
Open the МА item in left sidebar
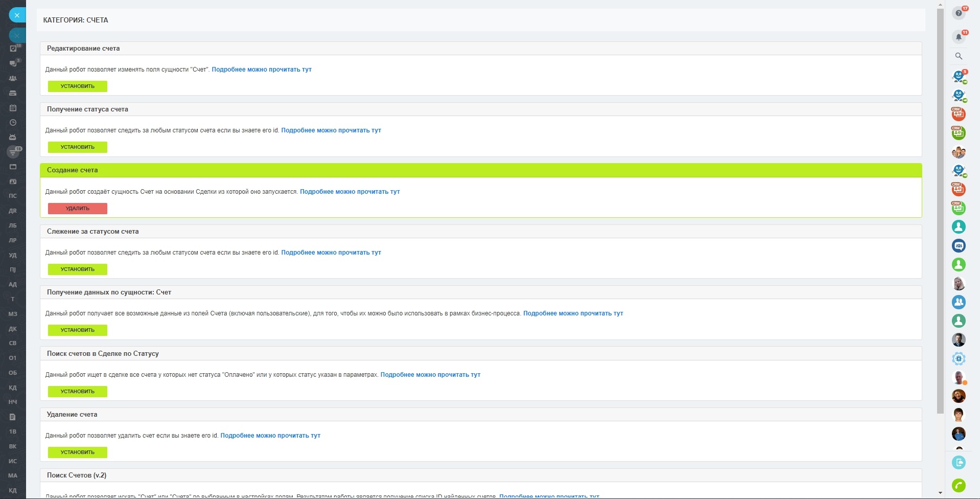coord(13,475)
